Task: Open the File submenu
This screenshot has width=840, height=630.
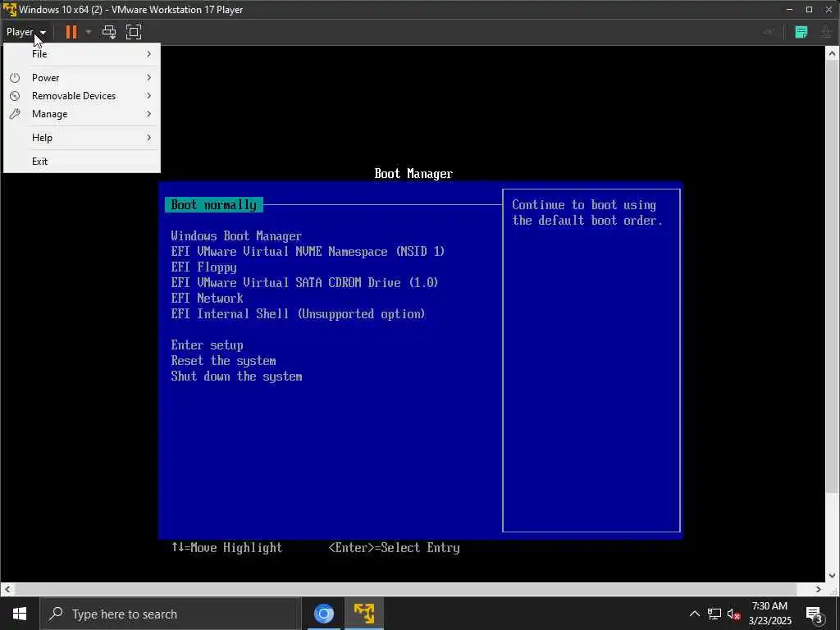Action: click(82, 54)
